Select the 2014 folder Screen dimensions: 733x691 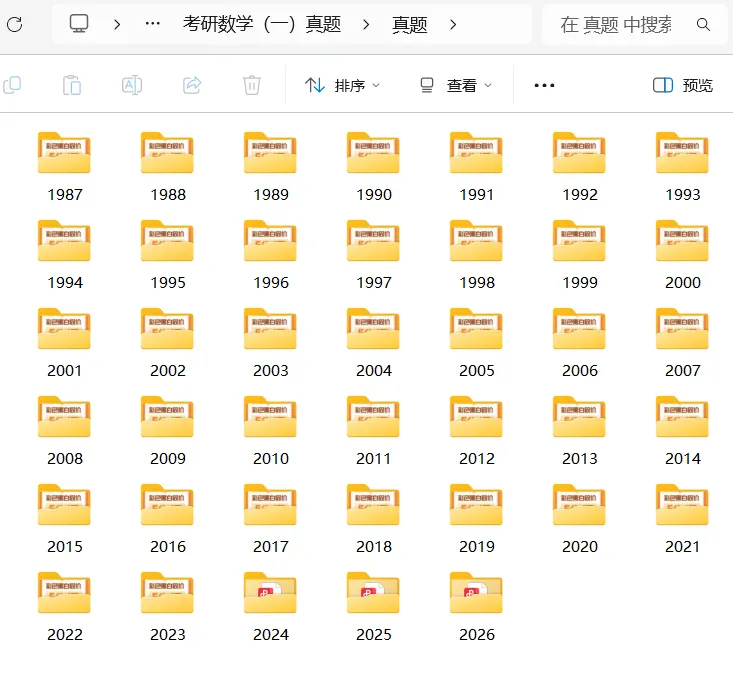(683, 431)
